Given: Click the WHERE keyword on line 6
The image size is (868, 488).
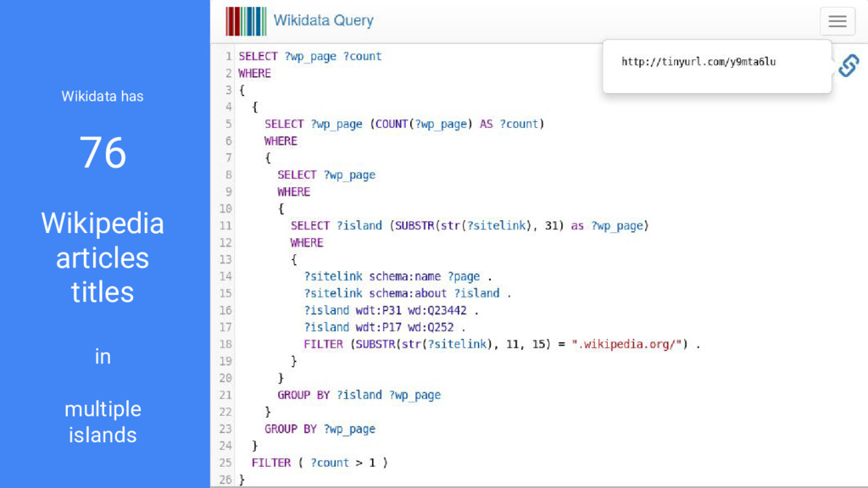Looking at the screenshot, I should (281, 141).
